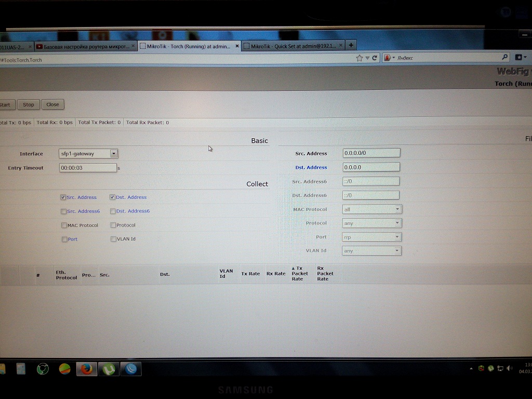Click the network tray icon
Viewport: 532px width, 399px height.
click(500, 368)
